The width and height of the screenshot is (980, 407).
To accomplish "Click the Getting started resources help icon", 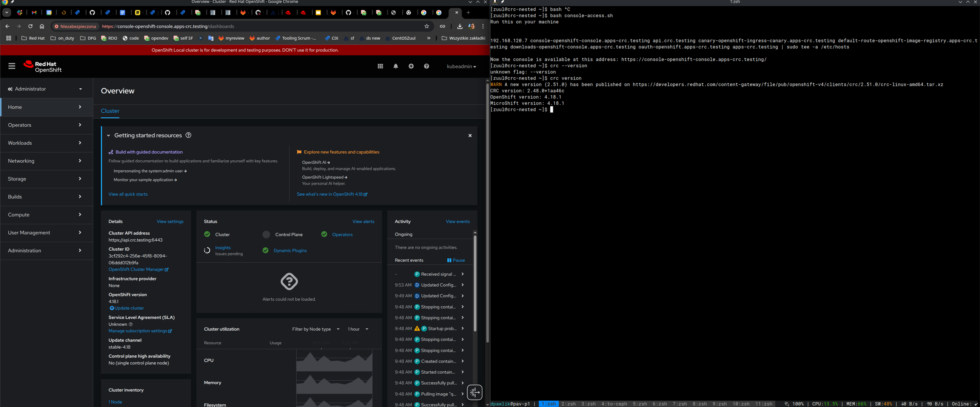I will pos(188,135).
